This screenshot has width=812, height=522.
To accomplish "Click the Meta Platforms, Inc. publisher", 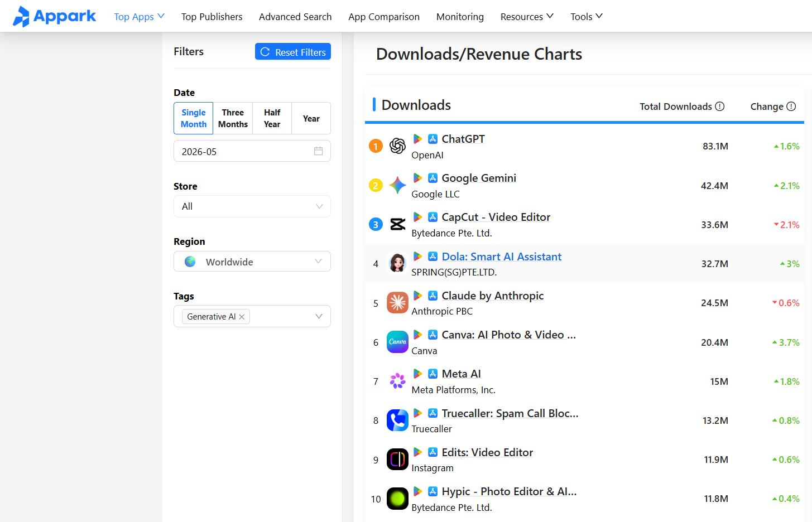I will point(453,390).
